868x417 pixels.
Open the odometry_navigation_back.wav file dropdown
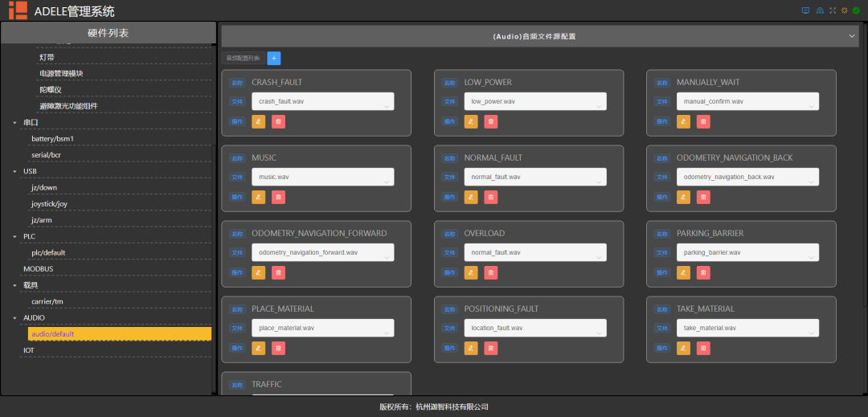[747, 178]
